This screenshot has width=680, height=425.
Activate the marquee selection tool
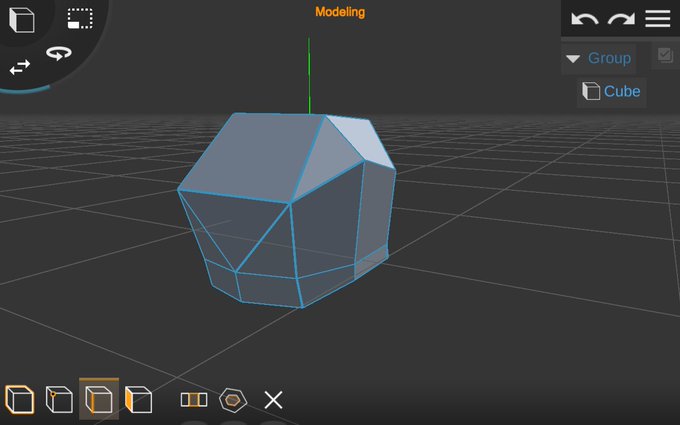[x=80, y=19]
